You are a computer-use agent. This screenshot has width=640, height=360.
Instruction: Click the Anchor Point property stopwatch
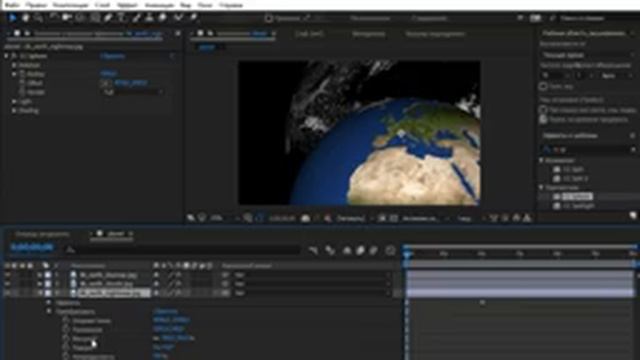[66, 320]
